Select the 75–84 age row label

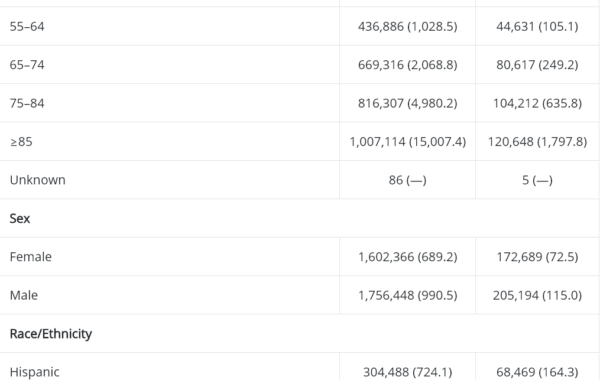(x=27, y=103)
